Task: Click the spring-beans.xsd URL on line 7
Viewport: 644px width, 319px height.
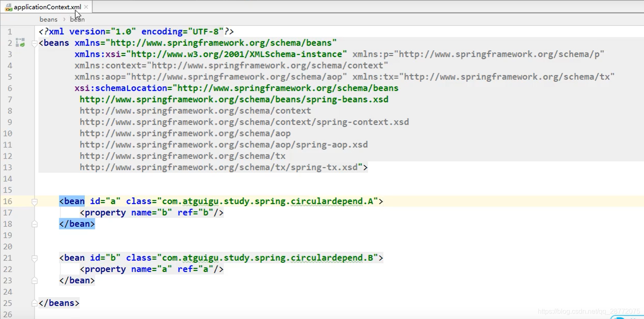Action: (x=234, y=99)
